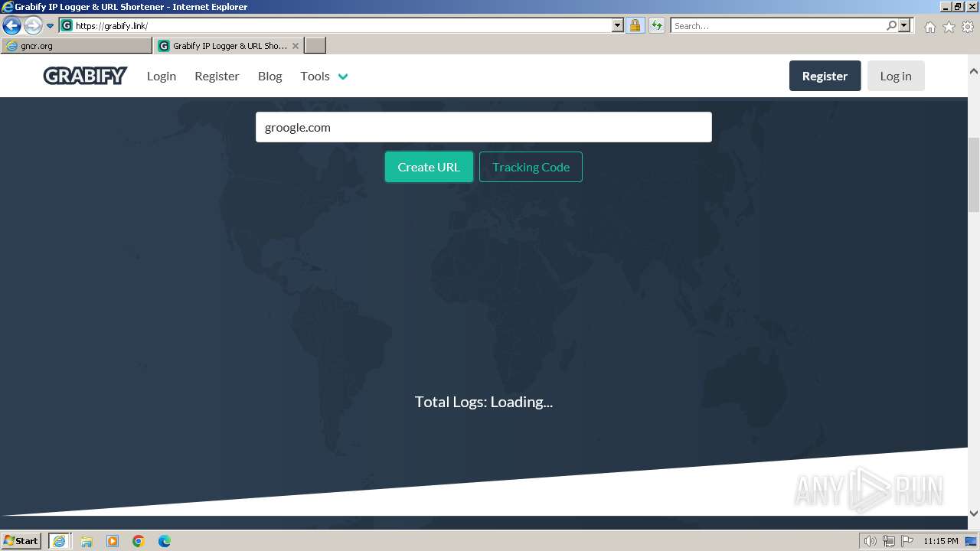Open the Login nav link
The height and width of the screenshot is (551, 980).
coord(162,76)
